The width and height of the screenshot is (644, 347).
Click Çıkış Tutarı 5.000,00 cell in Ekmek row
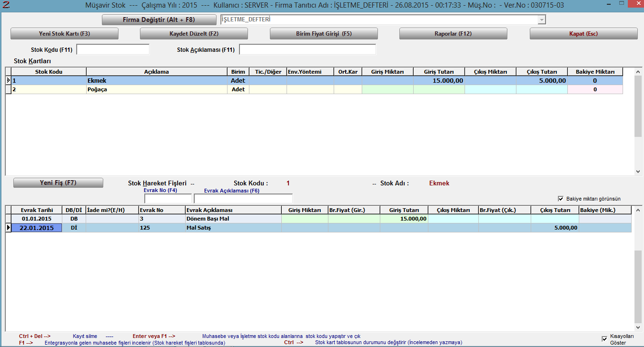(542, 81)
